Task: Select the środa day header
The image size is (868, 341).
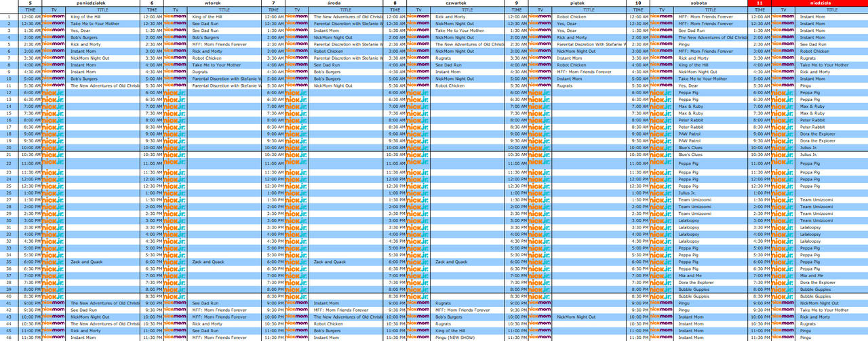Action: pyautogui.click(x=334, y=3)
